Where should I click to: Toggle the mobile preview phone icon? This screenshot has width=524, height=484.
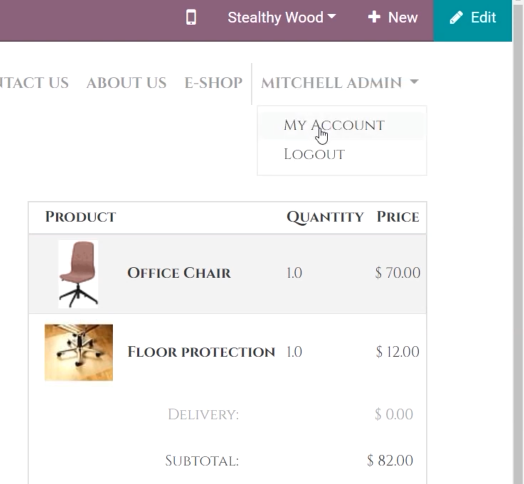click(x=191, y=17)
